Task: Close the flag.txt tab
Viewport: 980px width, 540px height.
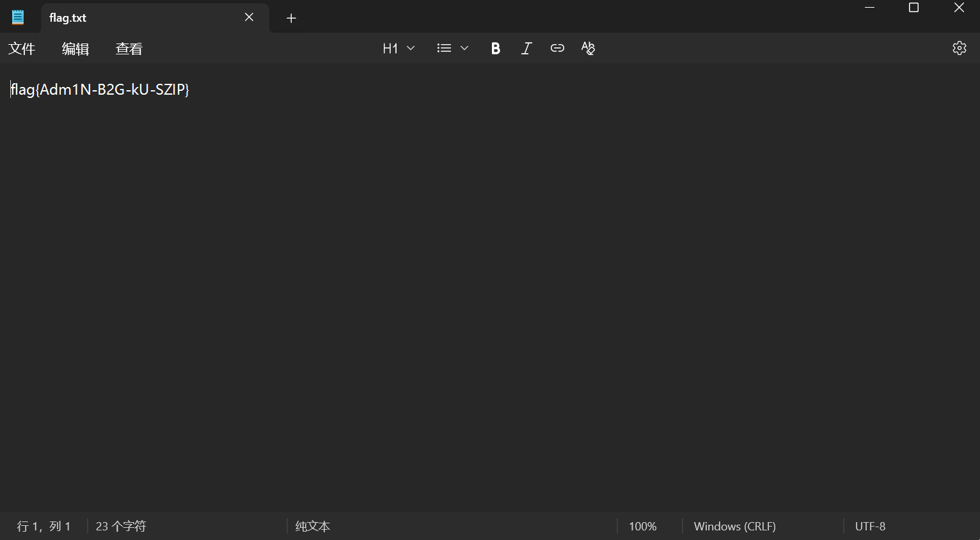Action: tap(249, 17)
